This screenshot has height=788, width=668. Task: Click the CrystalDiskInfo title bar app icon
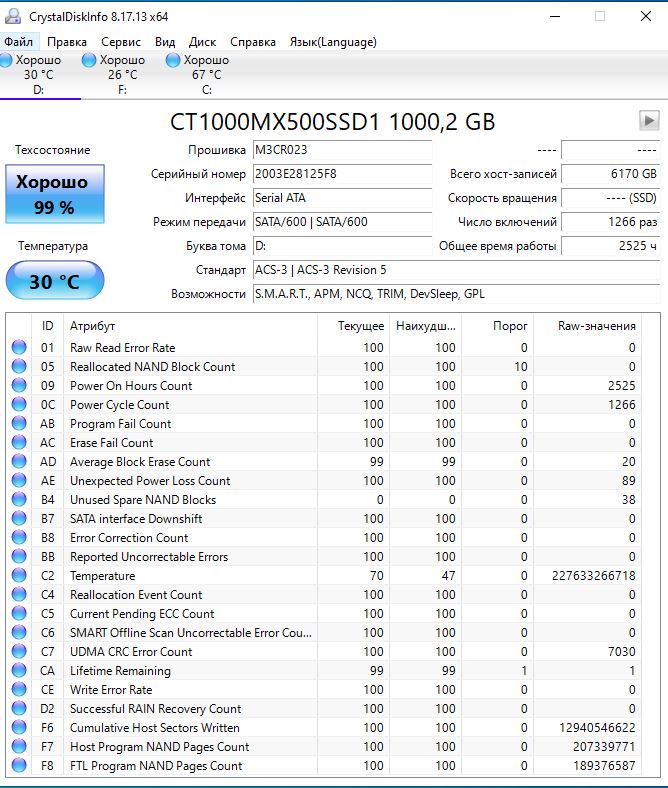[13, 17]
